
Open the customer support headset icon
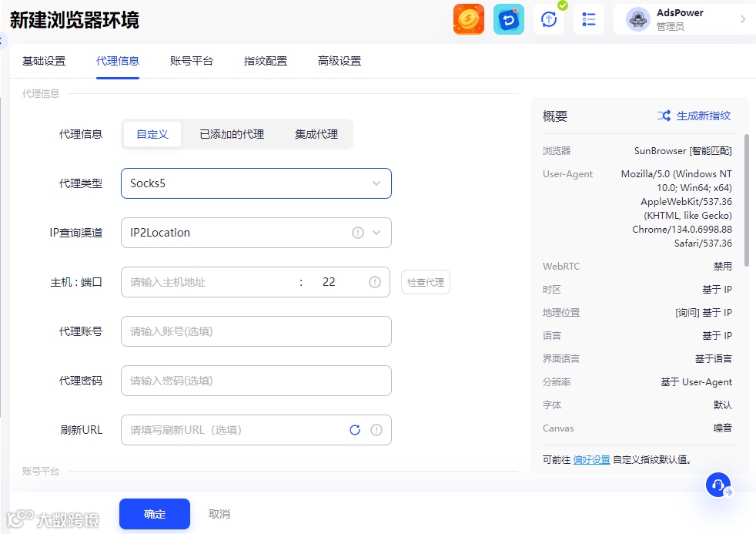[x=718, y=485]
